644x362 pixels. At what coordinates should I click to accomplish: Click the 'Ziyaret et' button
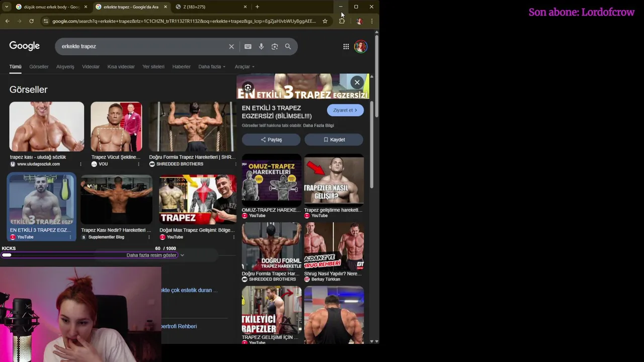(x=345, y=110)
